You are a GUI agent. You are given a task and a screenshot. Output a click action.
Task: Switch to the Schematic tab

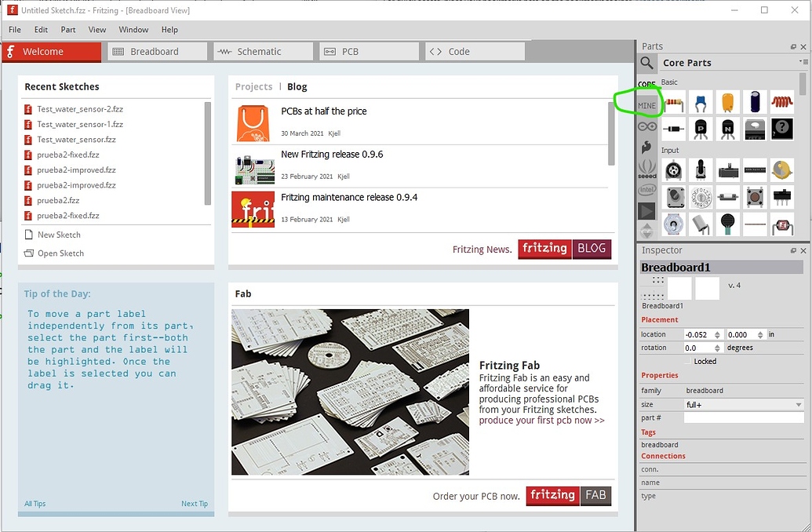point(263,51)
